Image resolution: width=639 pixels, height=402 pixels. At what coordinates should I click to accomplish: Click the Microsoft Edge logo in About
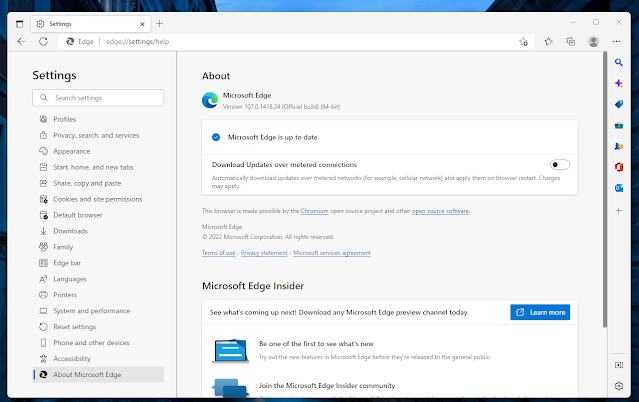tap(210, 100)
